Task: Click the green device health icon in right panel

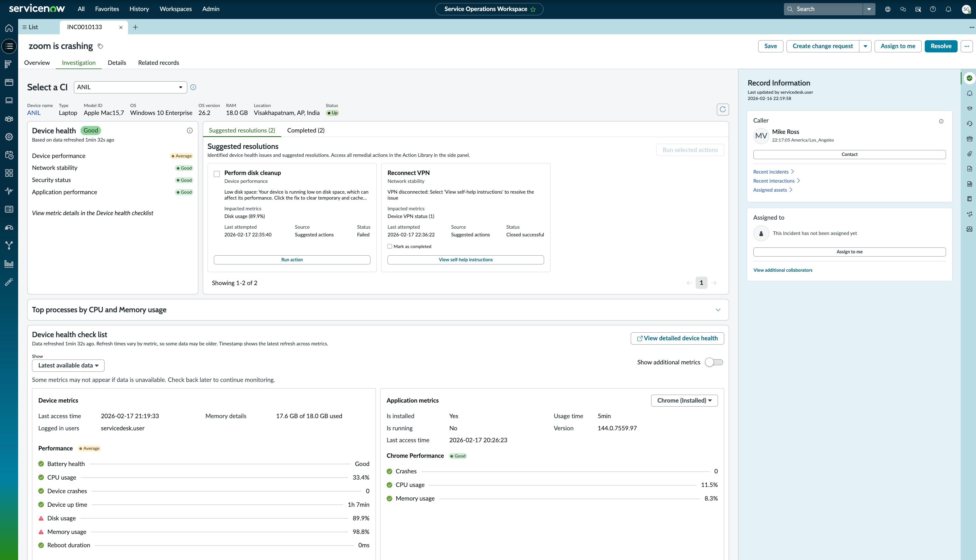Action: pyautogui.click(x=969, y=78)
